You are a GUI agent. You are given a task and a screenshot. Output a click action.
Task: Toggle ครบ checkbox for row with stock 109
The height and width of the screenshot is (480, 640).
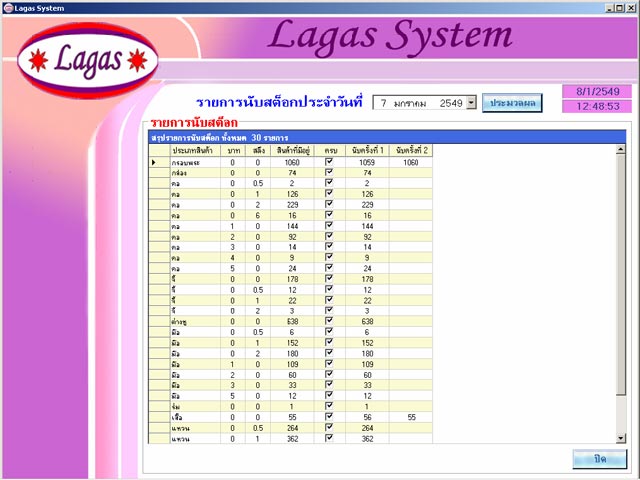coord(329,363)
